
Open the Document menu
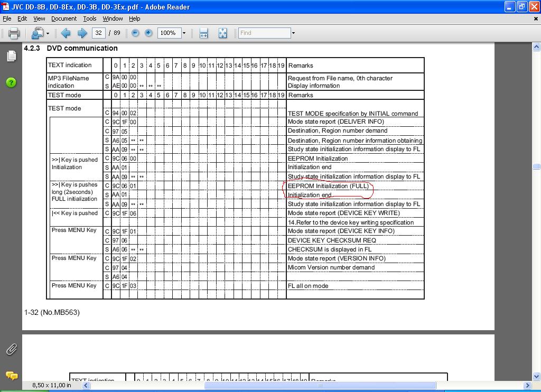click(64, 18)
